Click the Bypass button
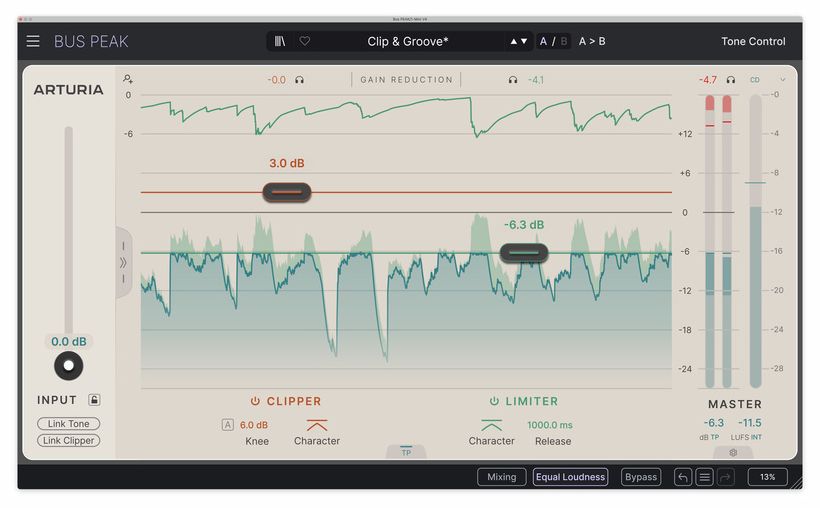This screenshot has height=508, width=820. [x=641, y=477]
